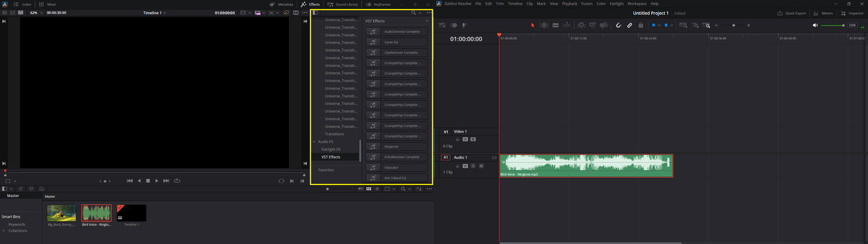
Task: Open the Timeline 1 name dropdown
Action: pyautogui.click(x=155, y=13)
